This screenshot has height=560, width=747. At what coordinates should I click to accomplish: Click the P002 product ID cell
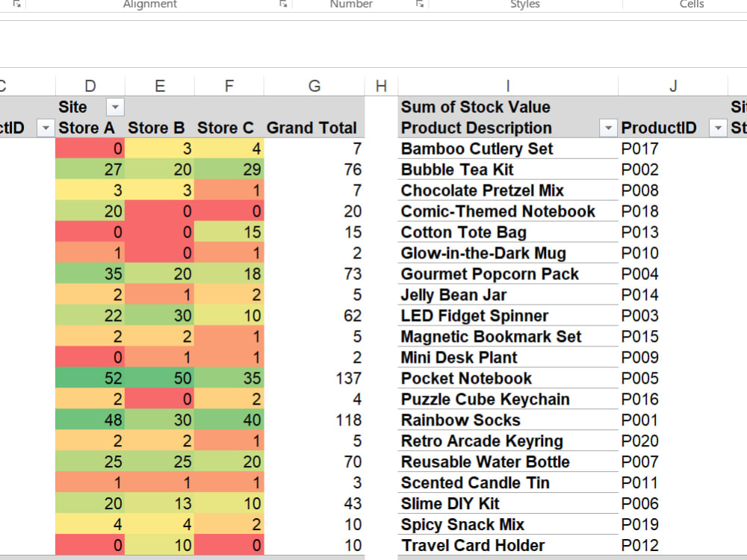[673, 170]
